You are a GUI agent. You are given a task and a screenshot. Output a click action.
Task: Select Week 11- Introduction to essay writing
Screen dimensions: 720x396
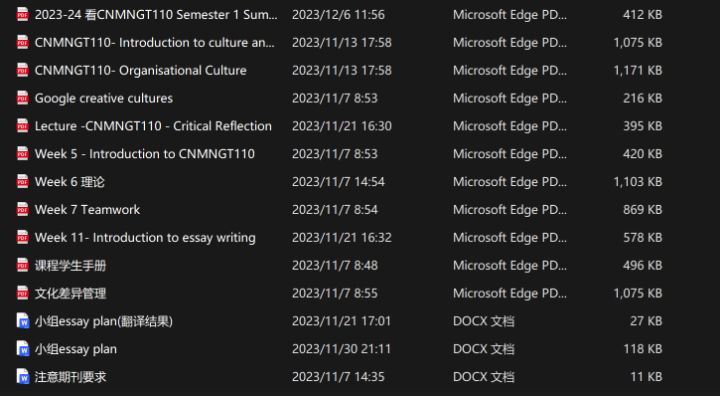point(145,238)
